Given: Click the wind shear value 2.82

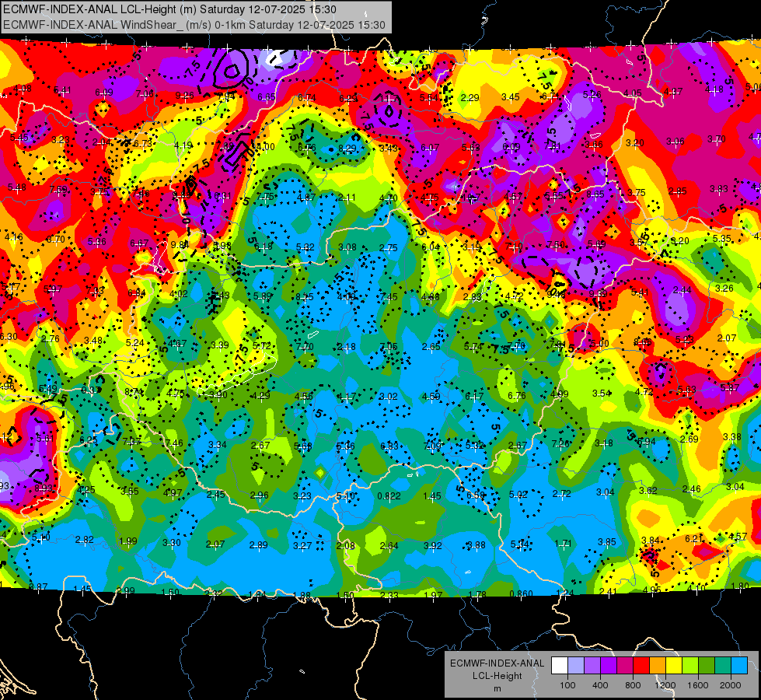Looking at the screenshot, I should point(85,539).
